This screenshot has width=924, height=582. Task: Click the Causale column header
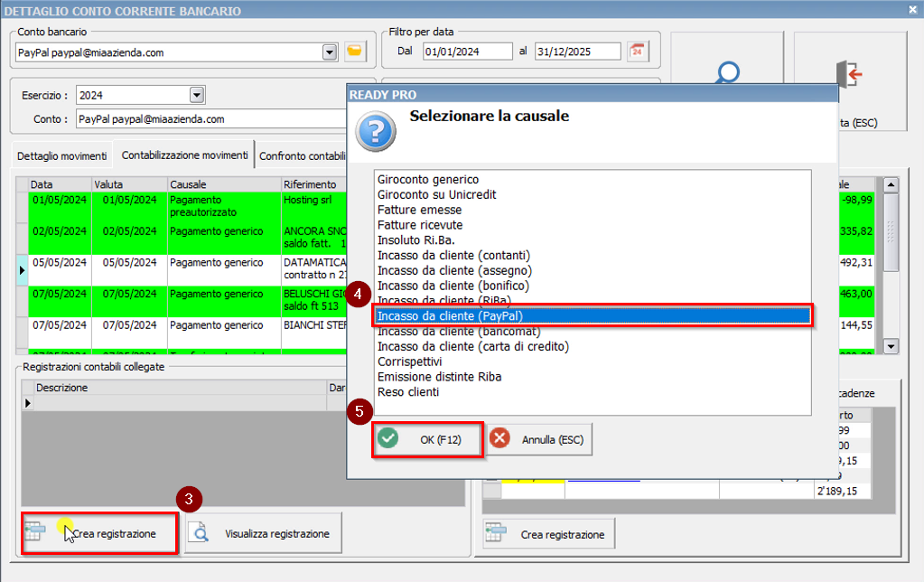click(224, 184)
